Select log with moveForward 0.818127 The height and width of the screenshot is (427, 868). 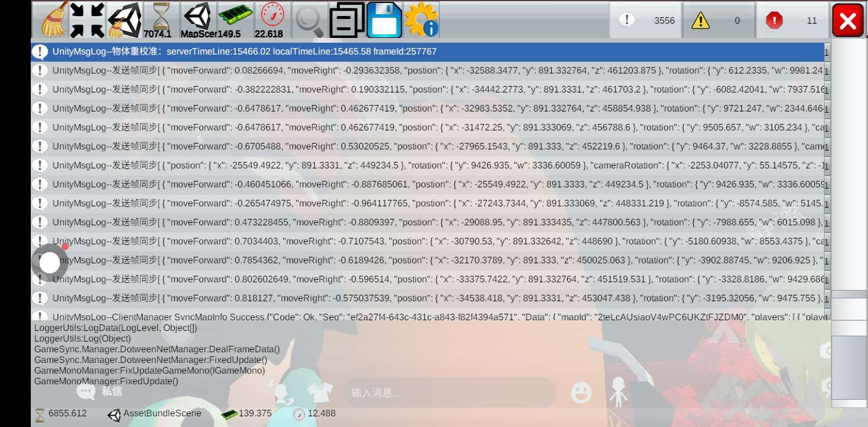pyautogui.click(x=428, y=298)
